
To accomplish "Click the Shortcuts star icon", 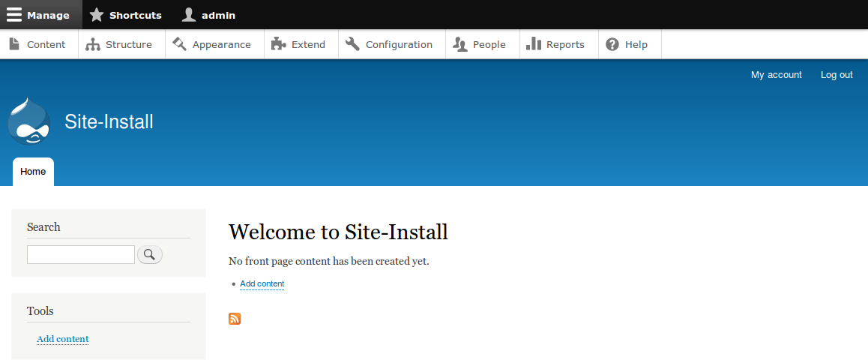I will (97, 15).
